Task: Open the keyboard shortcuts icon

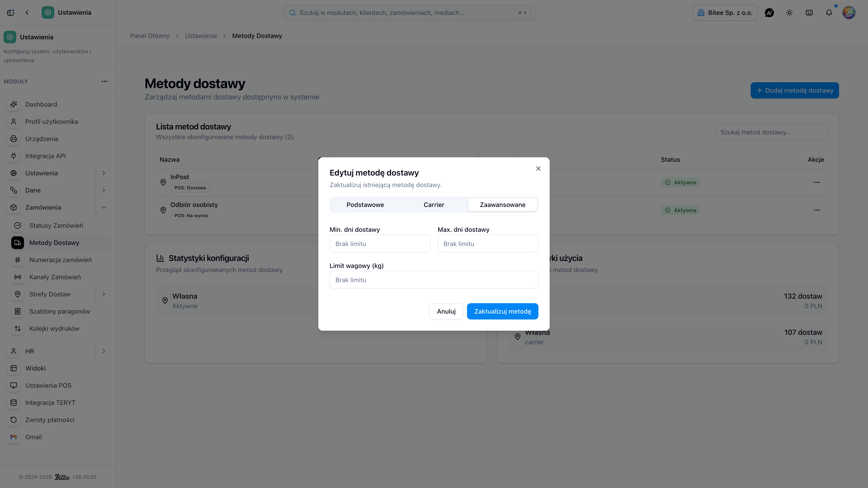Action: tap(809, 13)
